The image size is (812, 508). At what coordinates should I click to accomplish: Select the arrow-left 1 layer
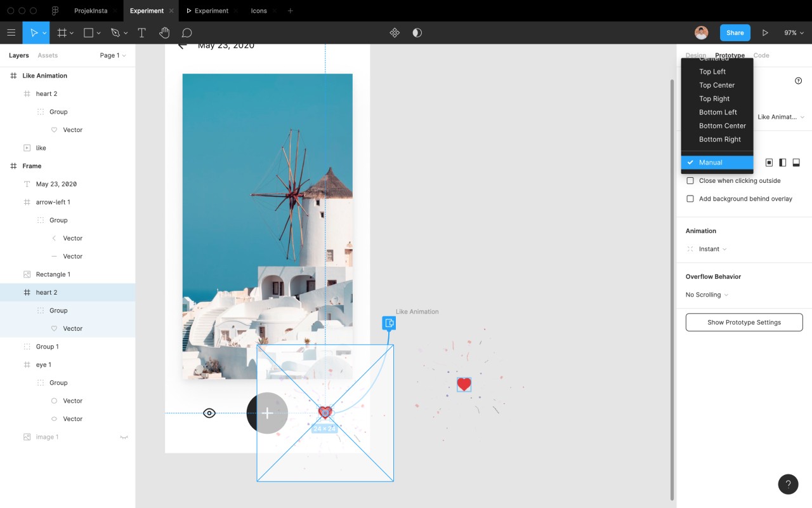67,202
